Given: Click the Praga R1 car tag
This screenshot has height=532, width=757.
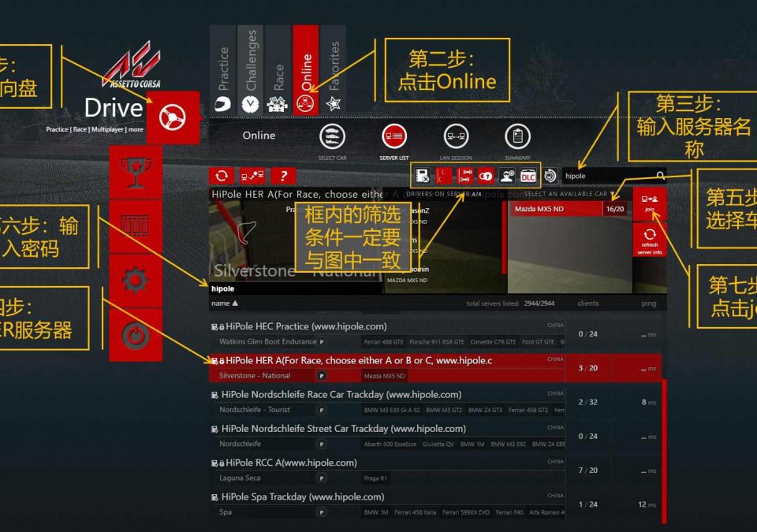Looking at the screenshot, I should (375, 478).
